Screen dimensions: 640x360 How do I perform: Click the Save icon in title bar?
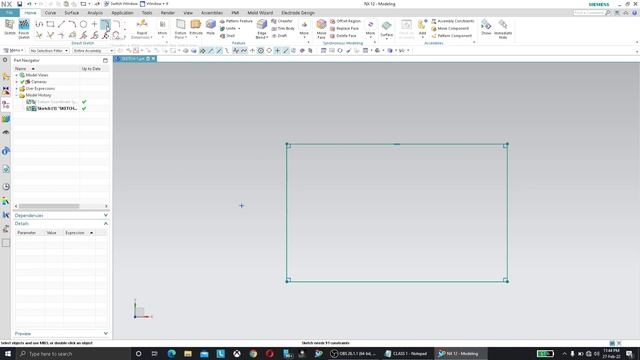click(x=19, y=4)
